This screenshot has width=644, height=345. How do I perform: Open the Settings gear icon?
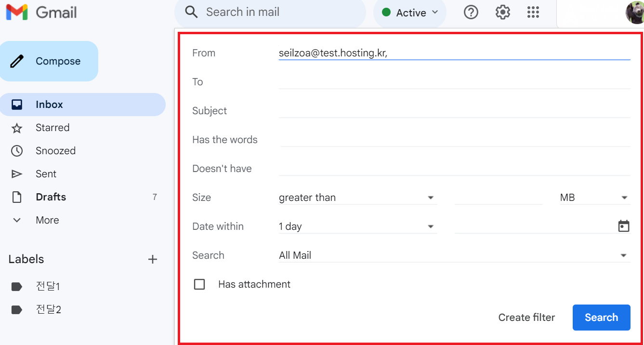(502, 13)
